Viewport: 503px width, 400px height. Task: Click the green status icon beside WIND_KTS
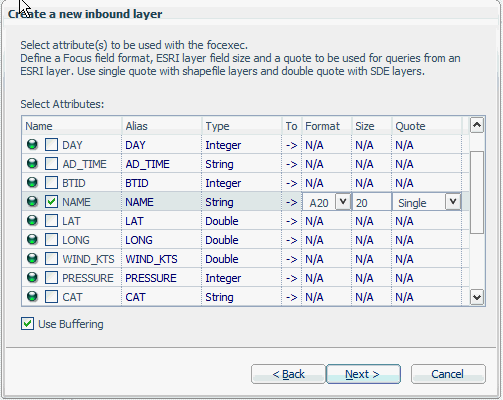click(x=32, y=259)
